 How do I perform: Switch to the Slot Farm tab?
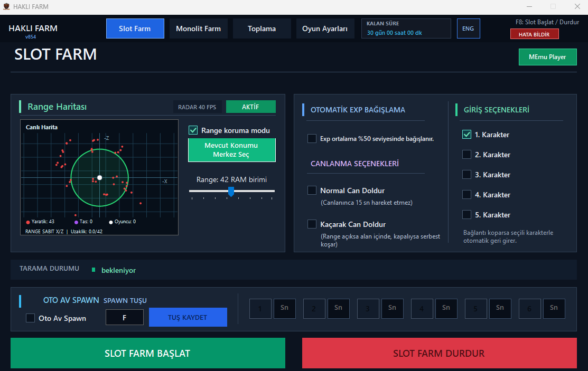point(135,28)
